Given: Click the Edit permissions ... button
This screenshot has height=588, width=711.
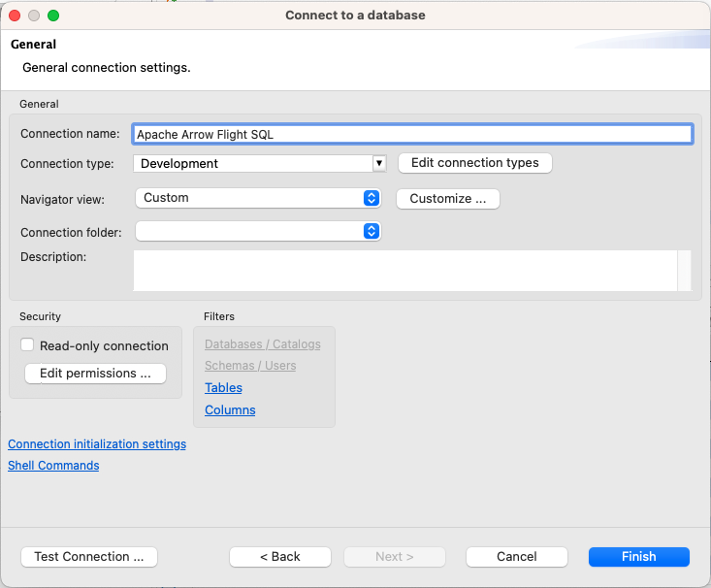Looking at the screenshot, I should coord(95,374).
